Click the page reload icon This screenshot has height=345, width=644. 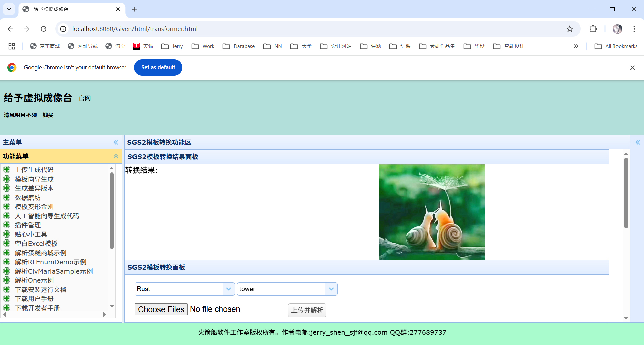44,29
